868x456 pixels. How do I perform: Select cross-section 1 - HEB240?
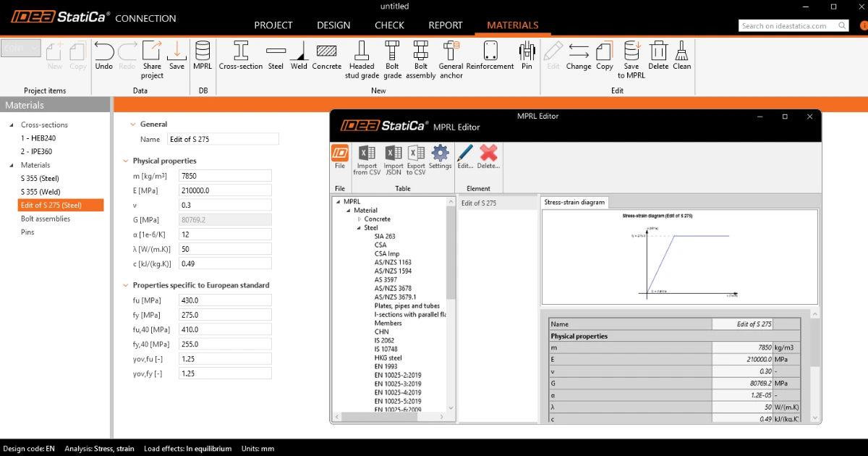point(37,138)
